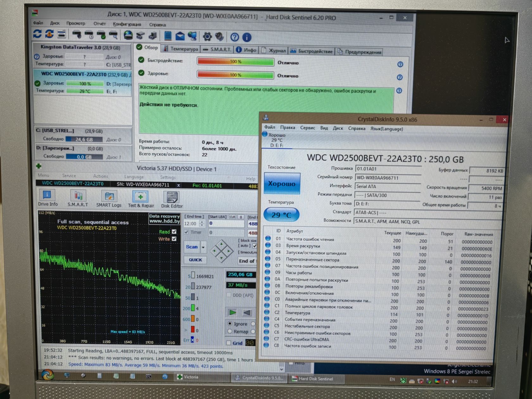This screenshot has height=399, width=532.
Task: Switch to the Температура tab in Sentinel
Action: tap(181, 49)
